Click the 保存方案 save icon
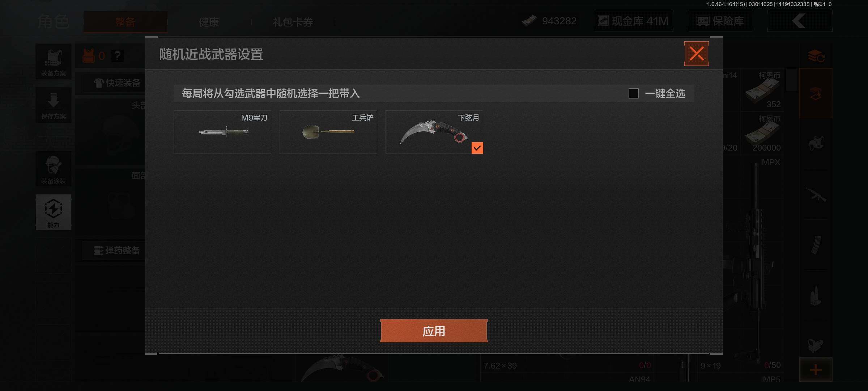868x391 pixels. [x=54, y=105]
